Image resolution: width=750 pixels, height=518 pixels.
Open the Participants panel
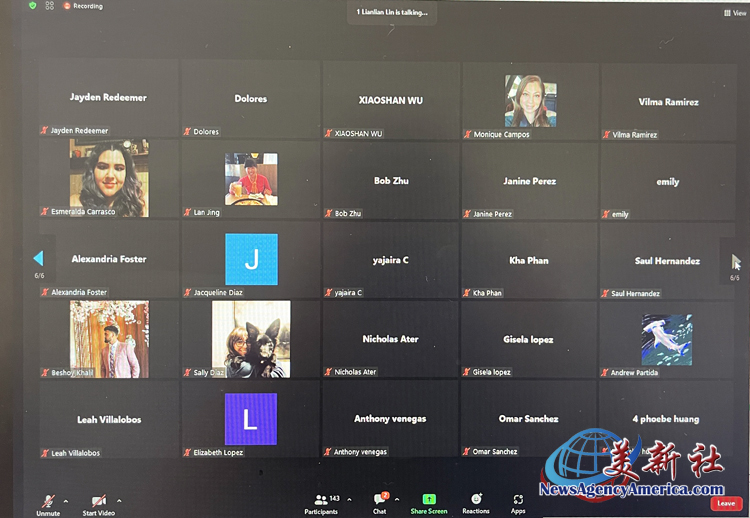pyautogui.click(x=321, y=504)
